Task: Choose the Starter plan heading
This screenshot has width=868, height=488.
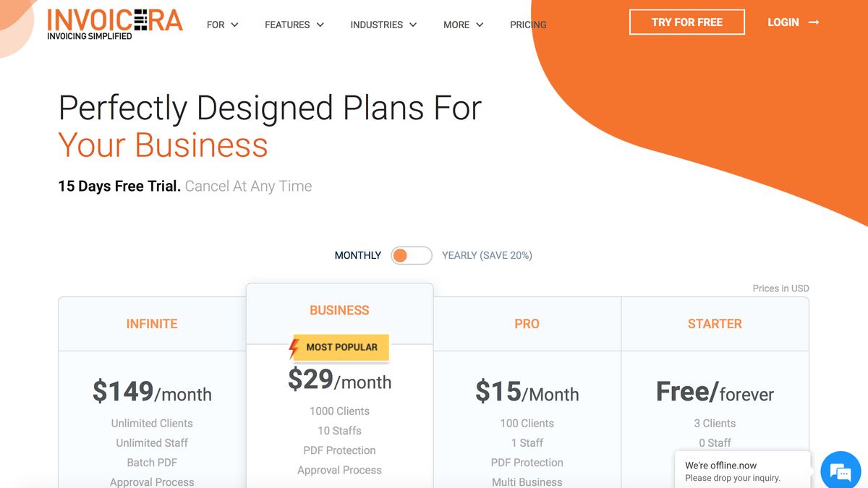Action: click(x=715, y=324)
